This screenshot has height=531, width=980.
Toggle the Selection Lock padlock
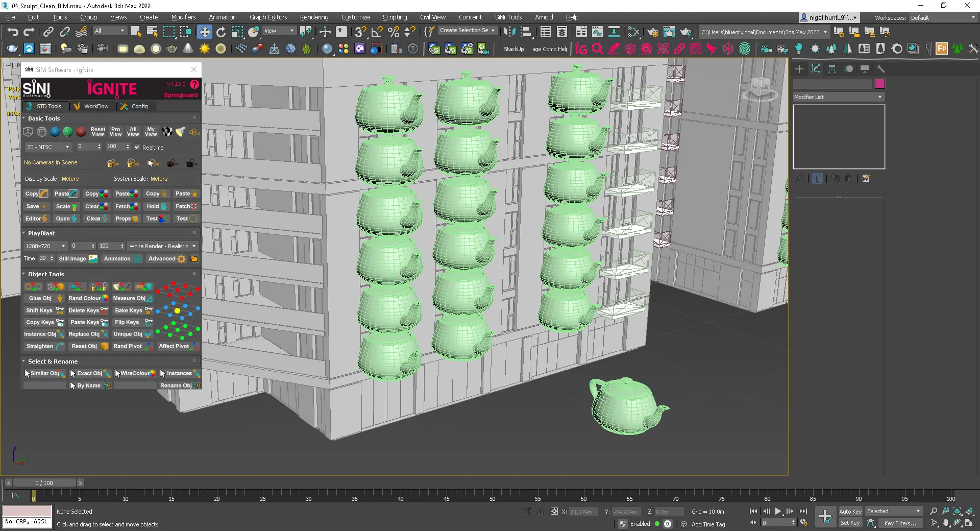coord(541,511)
